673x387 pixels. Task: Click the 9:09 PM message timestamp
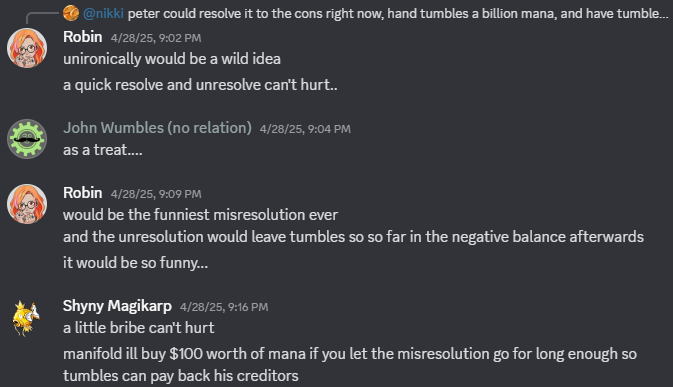(x=156, y=194)
